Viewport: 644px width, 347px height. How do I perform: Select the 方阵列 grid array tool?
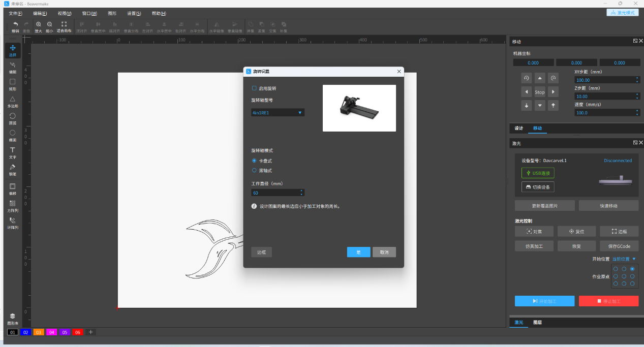click(x=13, y=205)
